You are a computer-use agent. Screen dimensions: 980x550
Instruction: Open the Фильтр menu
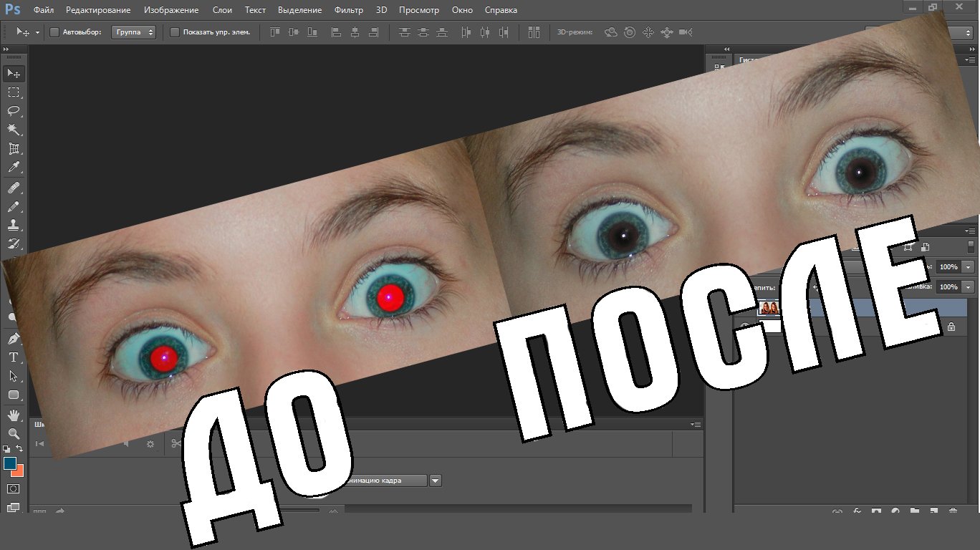click(348, 10)
